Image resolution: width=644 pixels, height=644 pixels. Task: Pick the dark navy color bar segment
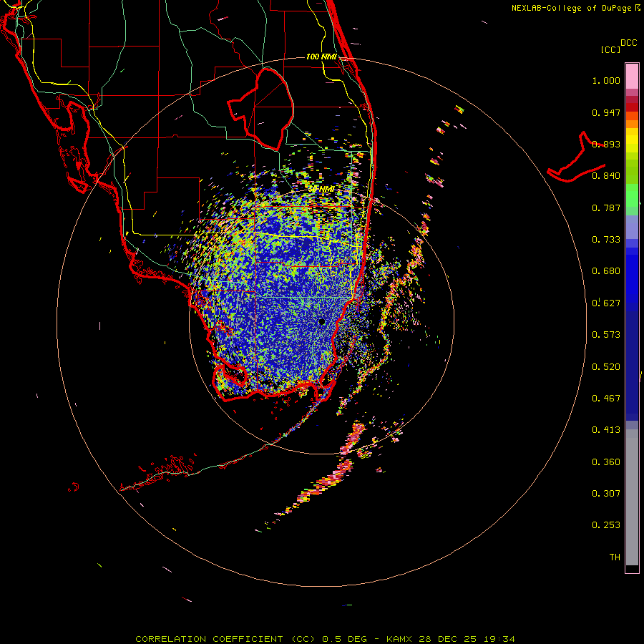point(632,366)
